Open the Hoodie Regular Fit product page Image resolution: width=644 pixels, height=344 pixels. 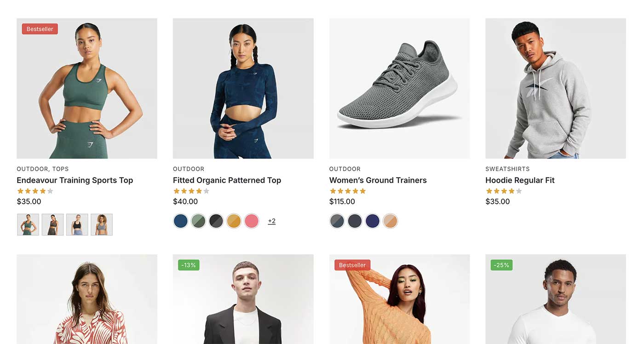click(x=520, y=180)
